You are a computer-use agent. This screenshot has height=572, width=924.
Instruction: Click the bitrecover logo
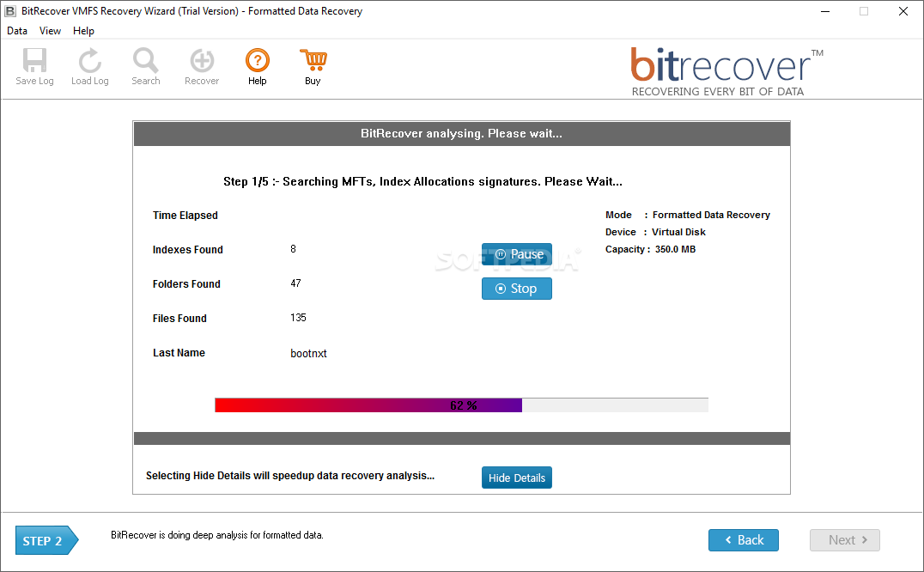726,72
